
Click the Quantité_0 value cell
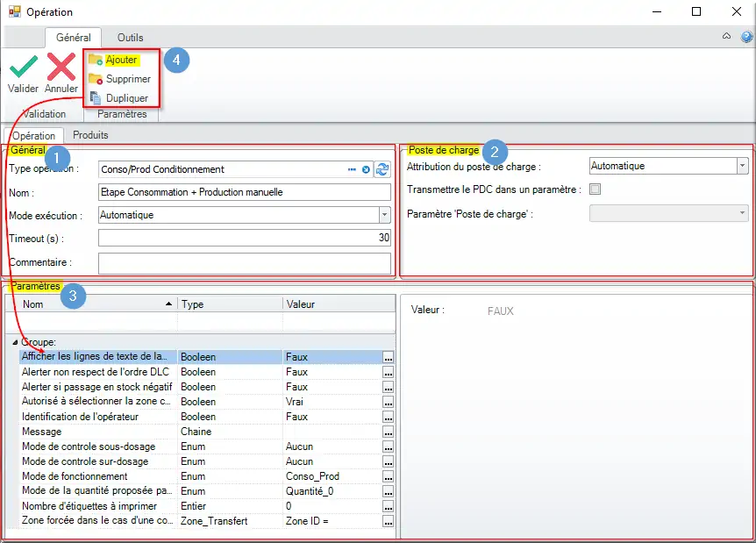[332, 491]
